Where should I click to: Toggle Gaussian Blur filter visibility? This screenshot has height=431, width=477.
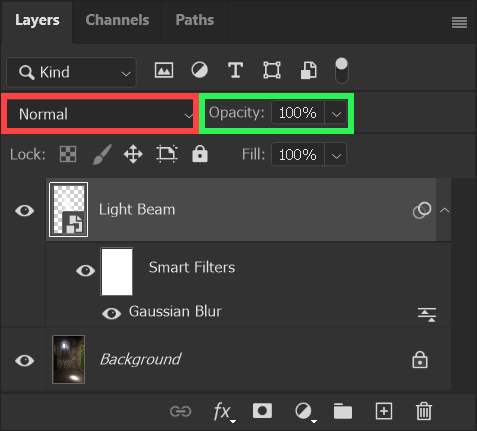click(x=111, y=313)
